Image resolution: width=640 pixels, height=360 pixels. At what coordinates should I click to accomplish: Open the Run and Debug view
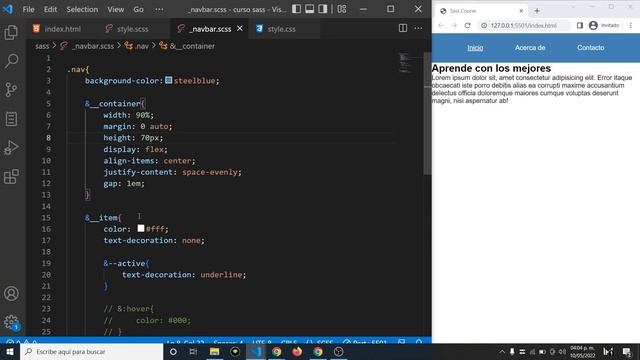11,148
